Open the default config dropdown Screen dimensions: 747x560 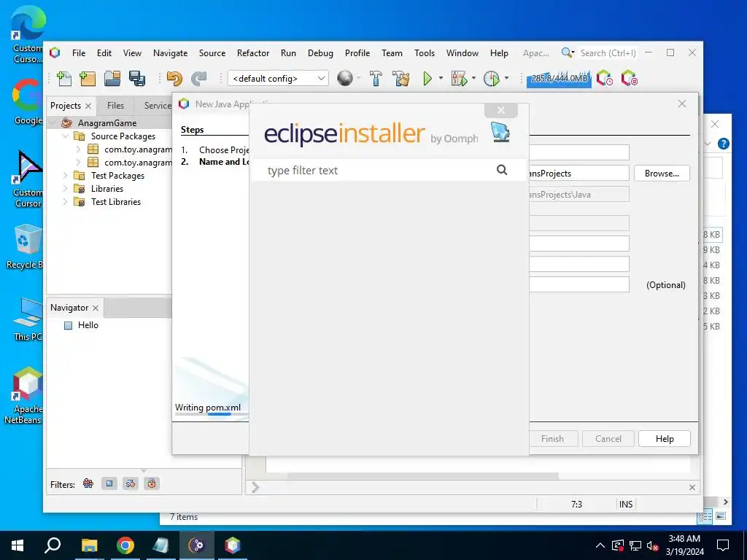click(278, 79)
